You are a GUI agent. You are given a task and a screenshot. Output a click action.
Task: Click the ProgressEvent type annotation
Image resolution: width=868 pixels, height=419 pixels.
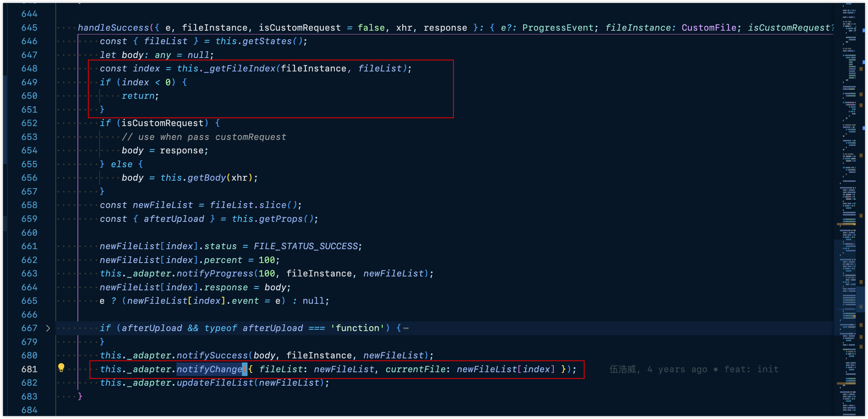[558, 28]
